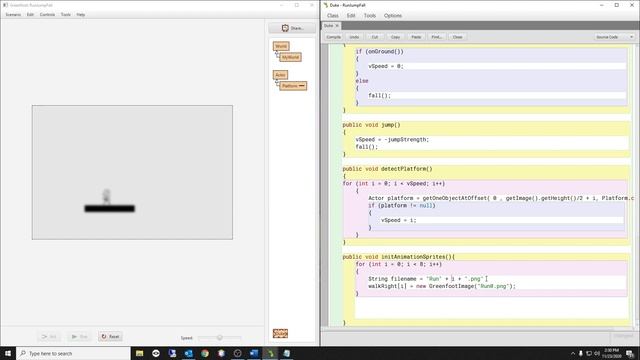Click the Cut toolbar button

[x=375, y=37]
